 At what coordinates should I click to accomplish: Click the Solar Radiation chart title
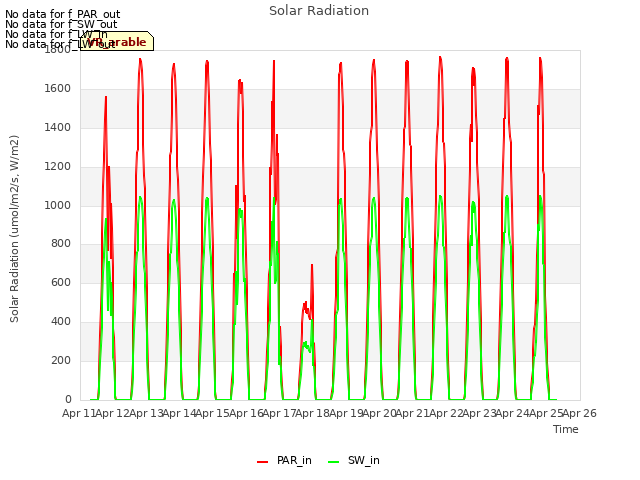[x=319, y=11]
